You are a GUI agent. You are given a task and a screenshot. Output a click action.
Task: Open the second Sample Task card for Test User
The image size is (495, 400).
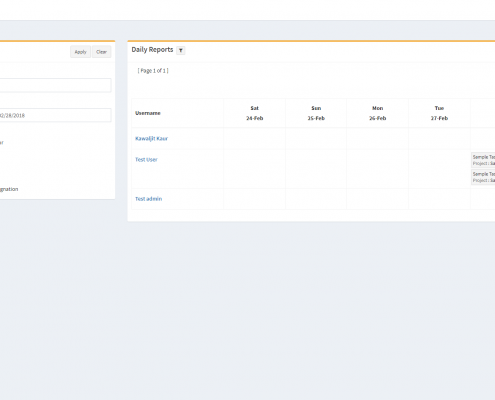[x=483, y=177]
